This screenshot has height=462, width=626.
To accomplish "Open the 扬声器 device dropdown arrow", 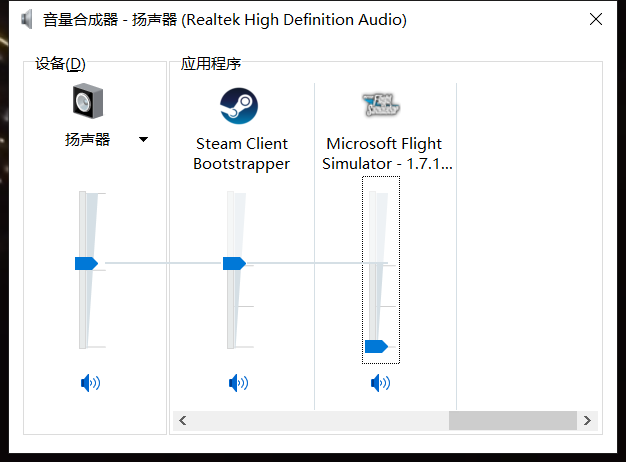I will (143, 140).
